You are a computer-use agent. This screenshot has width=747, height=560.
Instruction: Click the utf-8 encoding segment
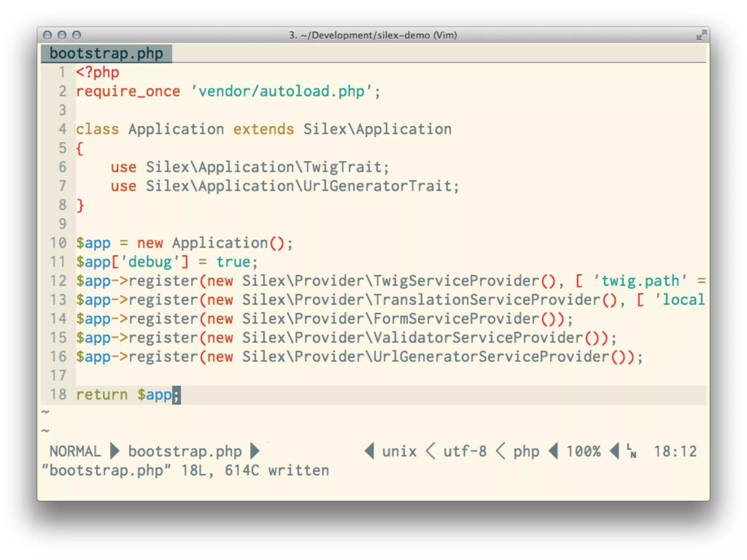click(465, 451)
